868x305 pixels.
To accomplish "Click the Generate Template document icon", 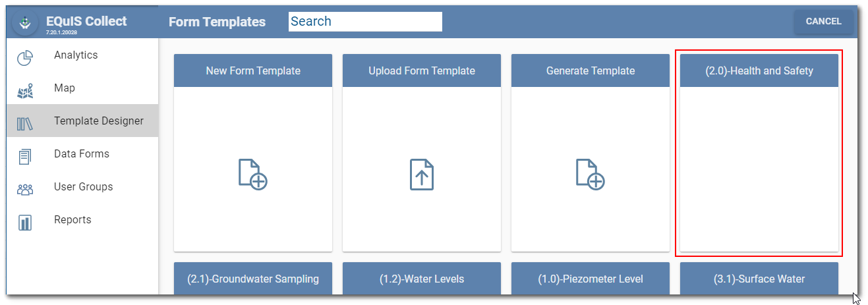I will (590, 175).
